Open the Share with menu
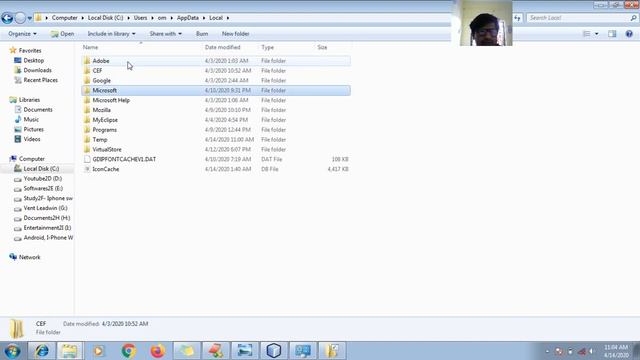The width and height of the screenshot is (640, 360). click(x=166, y=34)
